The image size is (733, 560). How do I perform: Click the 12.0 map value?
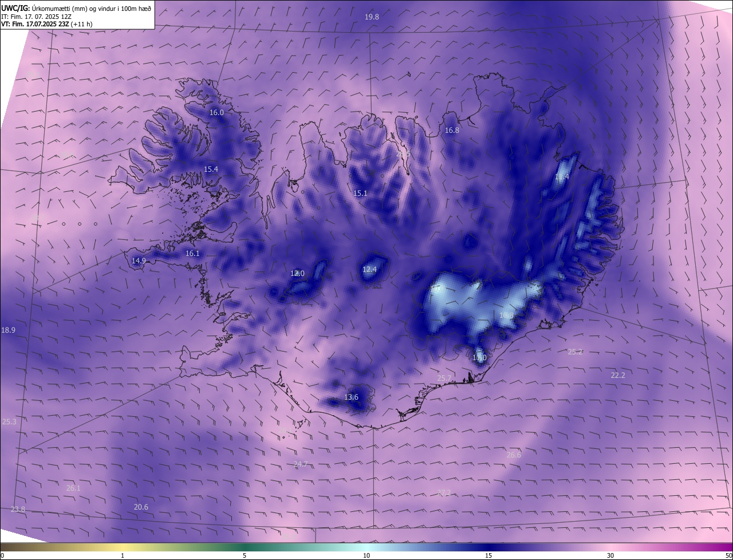click(297, 274)
